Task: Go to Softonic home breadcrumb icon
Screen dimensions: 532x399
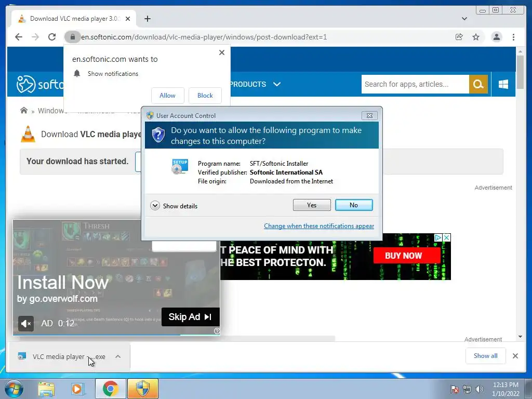Action: point(24,111)
